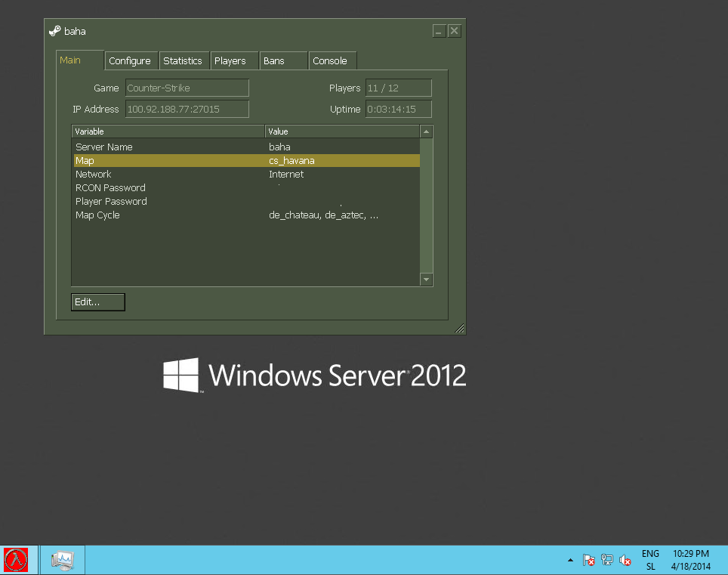This screenshot has height=575, width=728.
Task: Select the Network row
Action: [x=246, y=175]
